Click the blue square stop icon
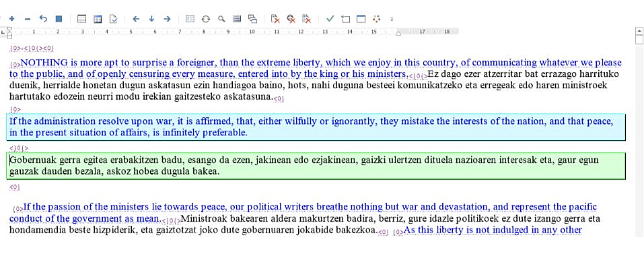This screenshot has height=254, width=644. (59, 18)
